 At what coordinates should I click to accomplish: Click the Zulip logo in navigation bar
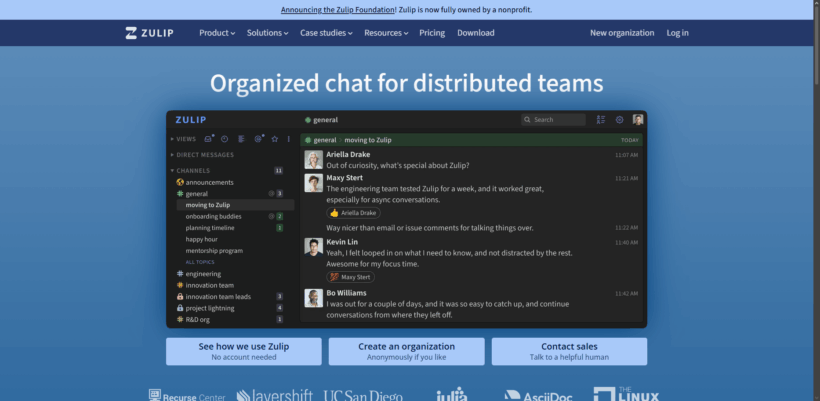coord(150,33)
